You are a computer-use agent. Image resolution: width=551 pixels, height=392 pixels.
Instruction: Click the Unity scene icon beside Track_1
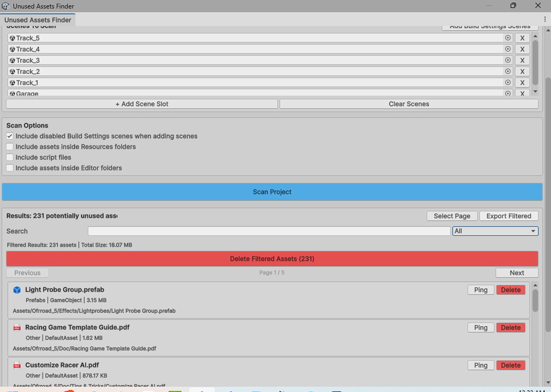click(x=12, y=82)
